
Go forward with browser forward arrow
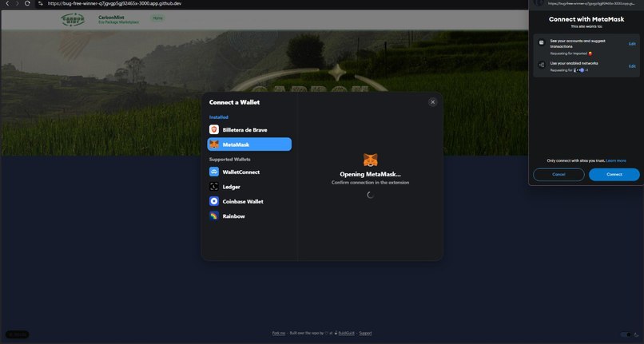(x=18, y=3)
